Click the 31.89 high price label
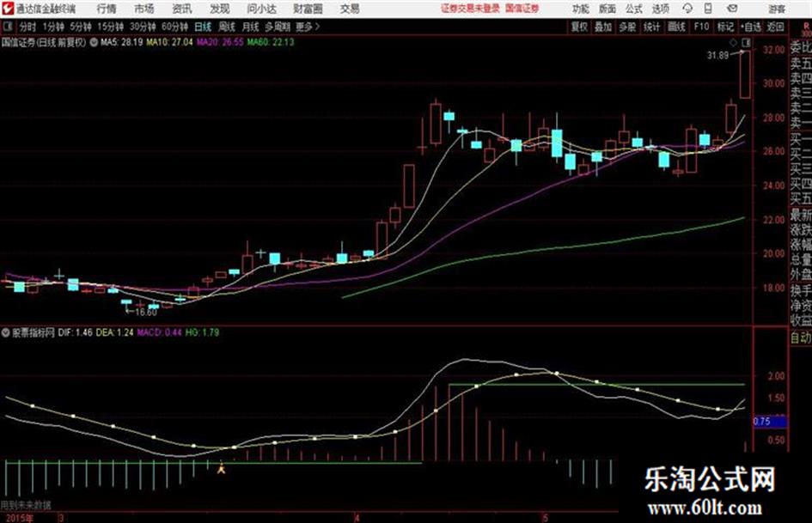 pos(717,56)
